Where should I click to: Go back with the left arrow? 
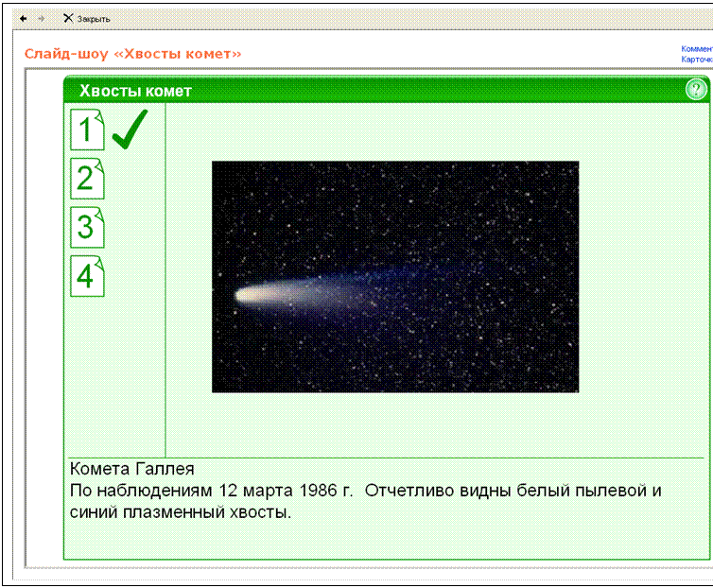click(24, 19)
